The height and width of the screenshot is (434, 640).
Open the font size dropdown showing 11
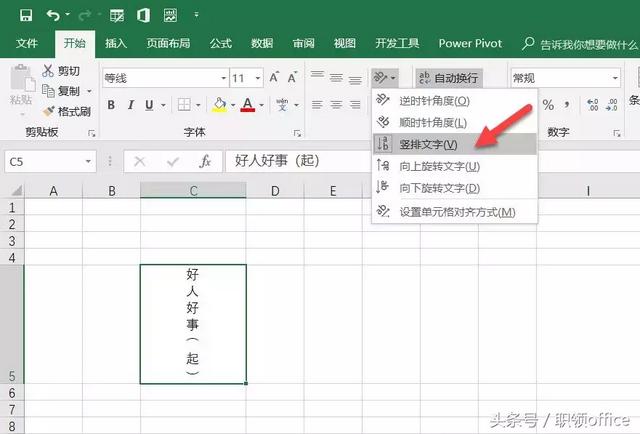point(258,78)
